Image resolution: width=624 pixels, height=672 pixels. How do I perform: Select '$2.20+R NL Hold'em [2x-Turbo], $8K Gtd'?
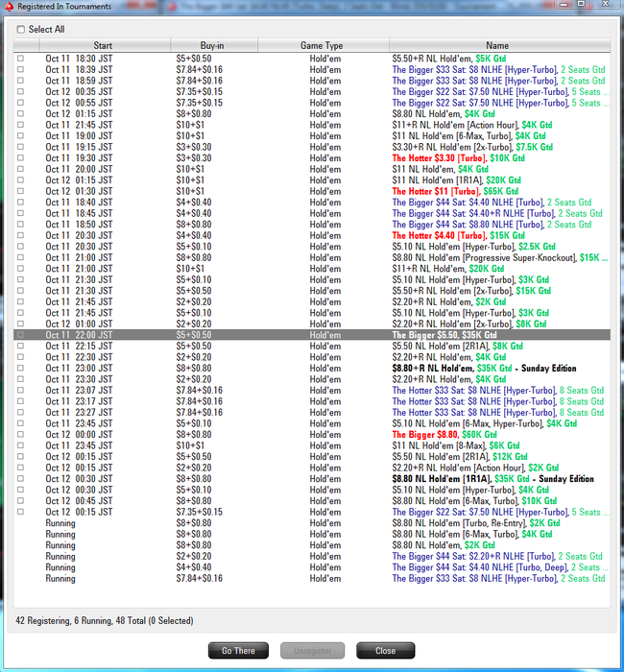(x=312, y=324)
